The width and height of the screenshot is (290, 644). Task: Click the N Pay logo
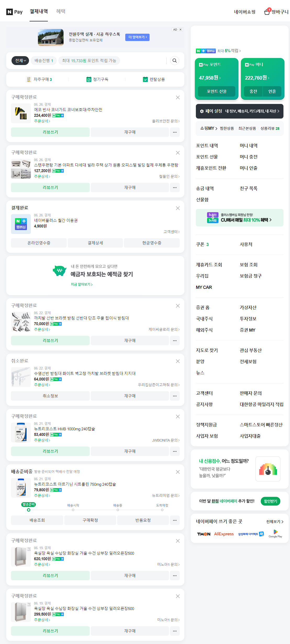tap(15, 12)
